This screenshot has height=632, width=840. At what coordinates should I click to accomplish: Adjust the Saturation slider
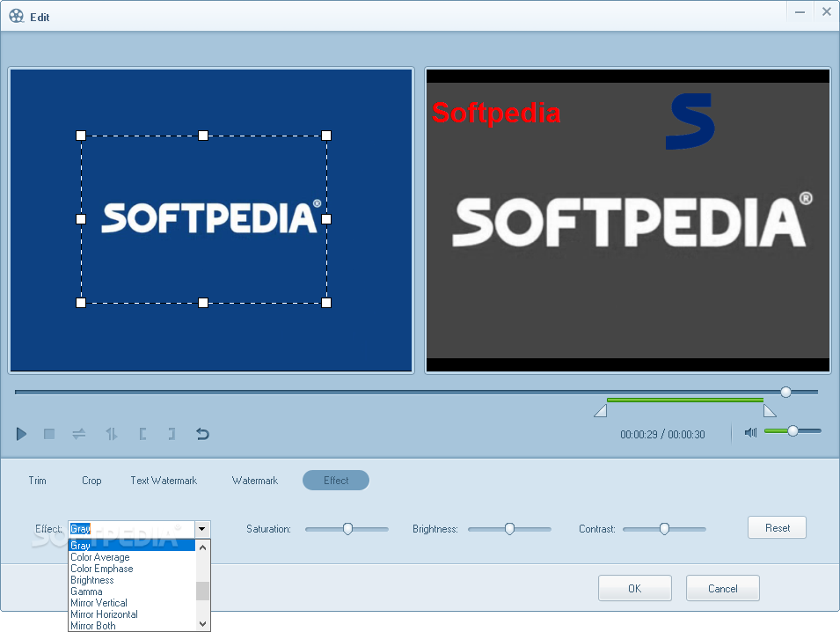(347, 529)
